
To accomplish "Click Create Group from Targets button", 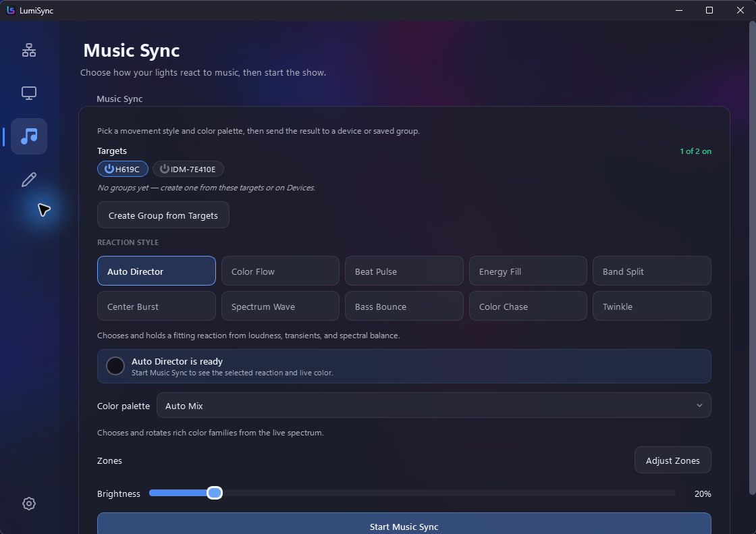I will [163, 215].
